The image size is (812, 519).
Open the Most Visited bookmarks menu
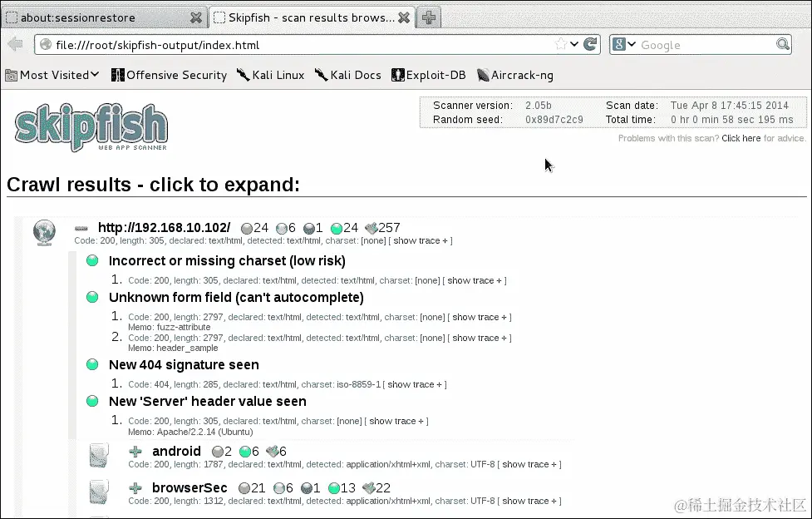pos(52,75)
